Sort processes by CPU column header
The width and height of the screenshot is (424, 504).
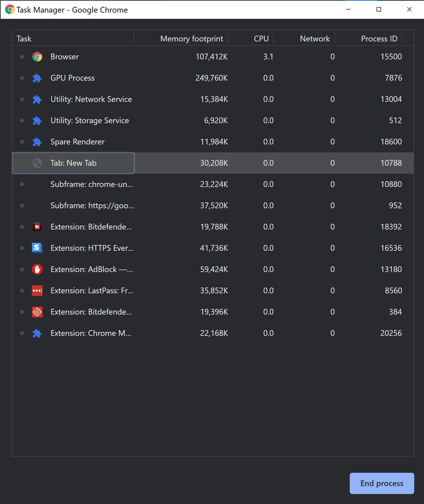click(261, 38)
